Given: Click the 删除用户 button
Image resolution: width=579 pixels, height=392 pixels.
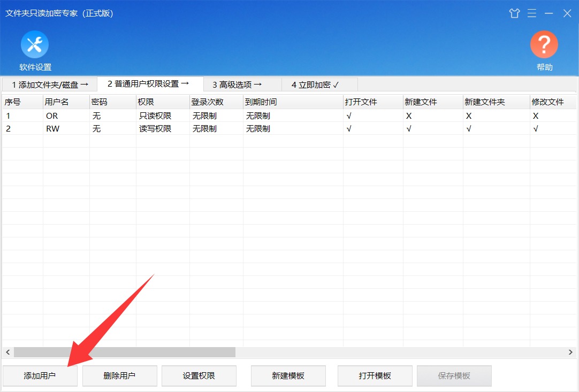Looking at the screenshot, I should coord(120,376).
